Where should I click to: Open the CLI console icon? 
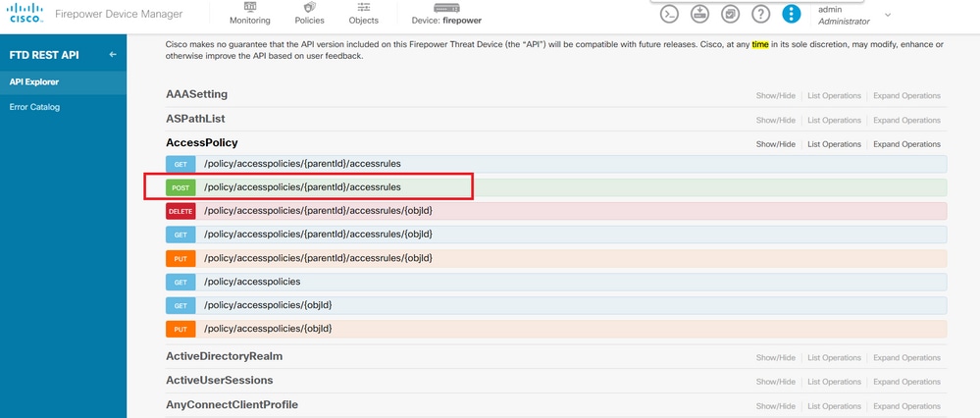[x=670, y=14]
